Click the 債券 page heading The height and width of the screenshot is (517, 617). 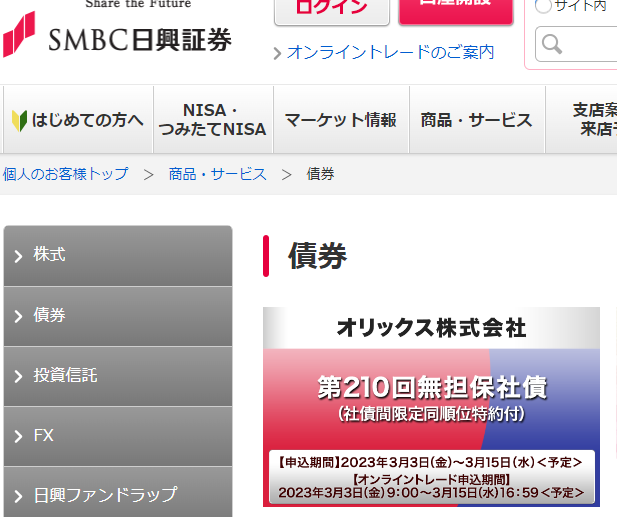pos(318,256)
